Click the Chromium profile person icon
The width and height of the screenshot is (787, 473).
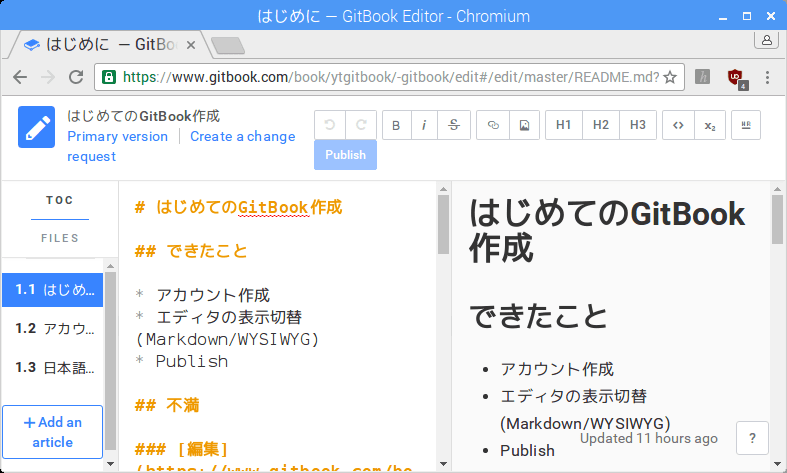(x=766, y=40)
